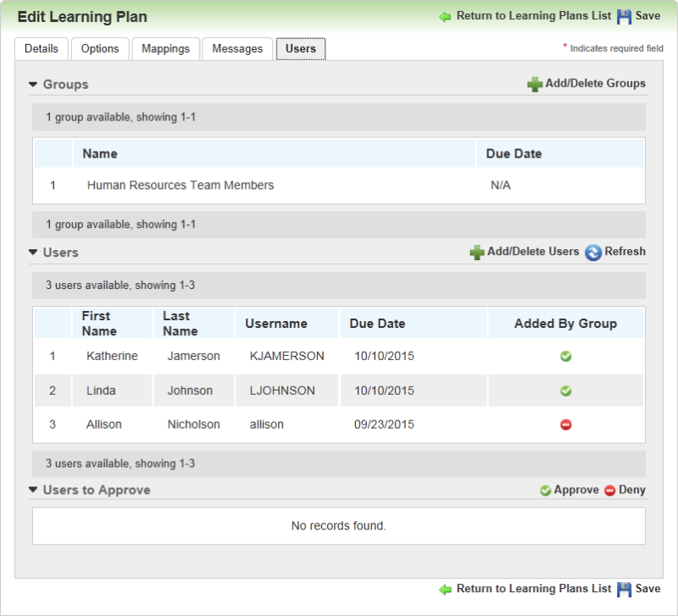Click the Users section heading
The width and height of the screenshot is (678, 616).
point(60,253)
